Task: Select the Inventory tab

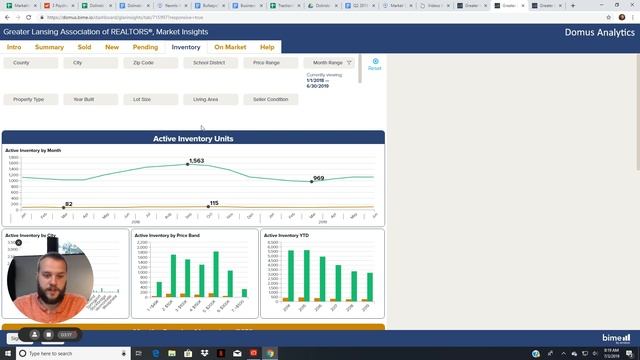Action: click(x=186, y=47)
